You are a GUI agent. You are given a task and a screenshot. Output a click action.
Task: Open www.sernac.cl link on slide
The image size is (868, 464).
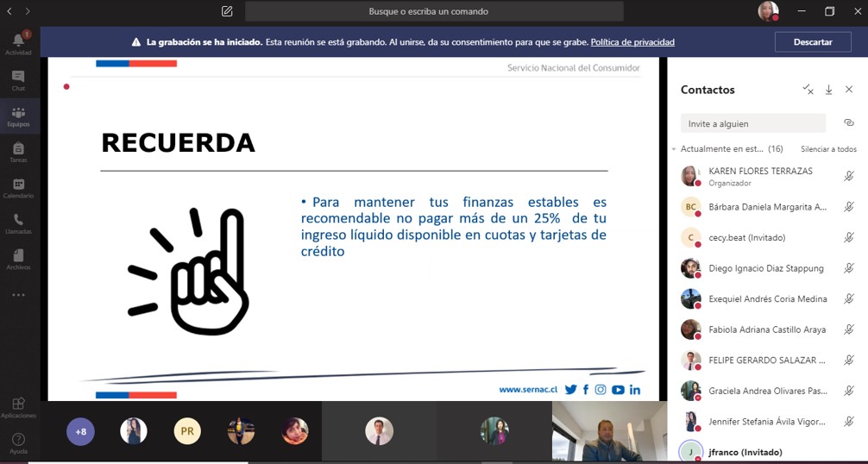pos(528,389)
